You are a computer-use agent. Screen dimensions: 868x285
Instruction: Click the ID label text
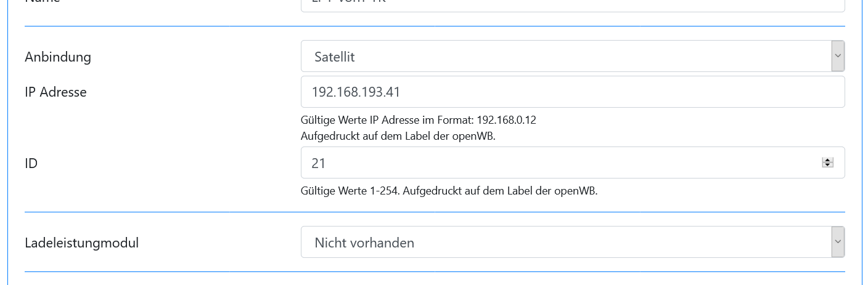point(31,164)
